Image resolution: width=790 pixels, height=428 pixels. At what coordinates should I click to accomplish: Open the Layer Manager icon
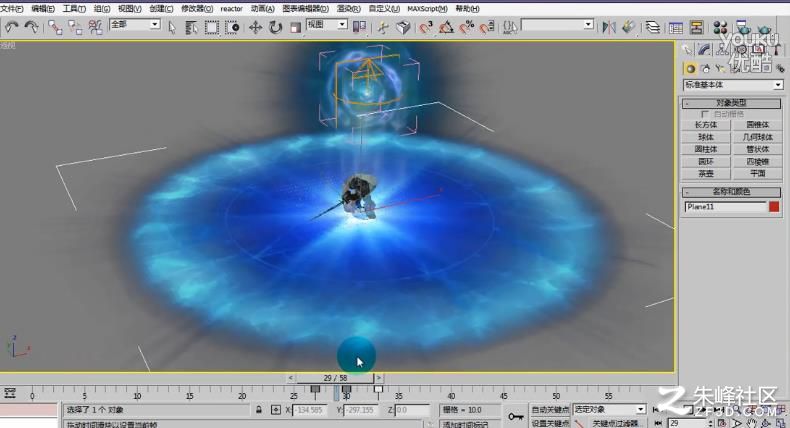click(x=653, y=27)
